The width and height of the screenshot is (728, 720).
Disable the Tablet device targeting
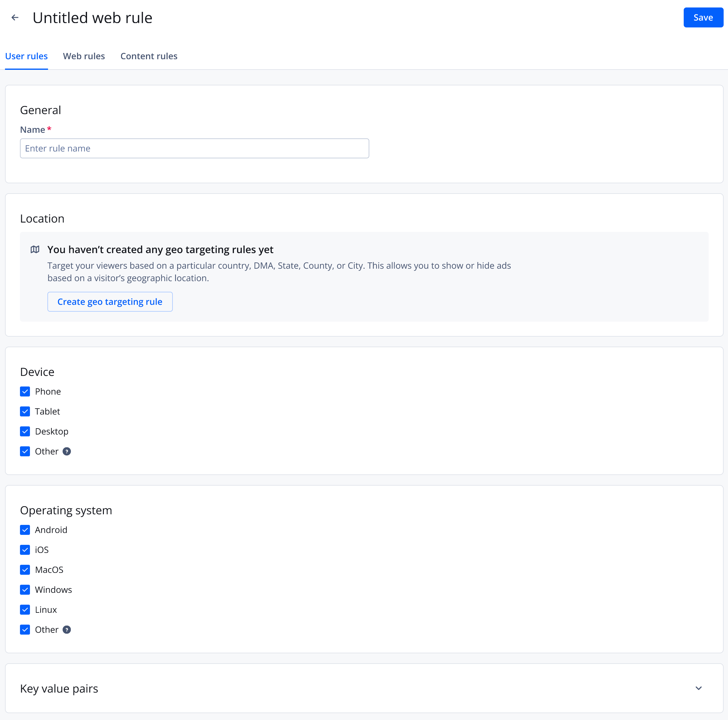point(25,411)
